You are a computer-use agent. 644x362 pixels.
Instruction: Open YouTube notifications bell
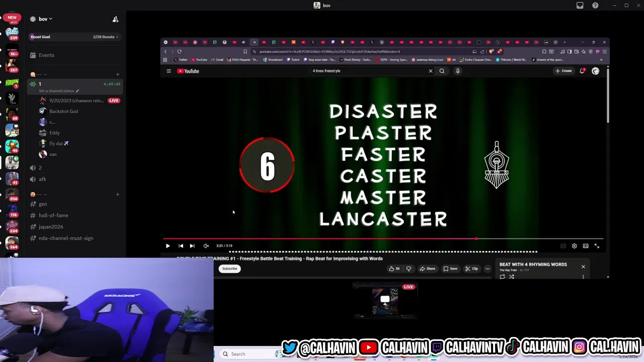click(x=582, y=71)
